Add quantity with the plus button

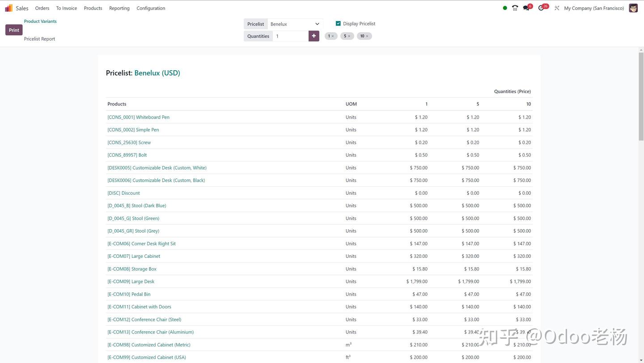(314, 36)
